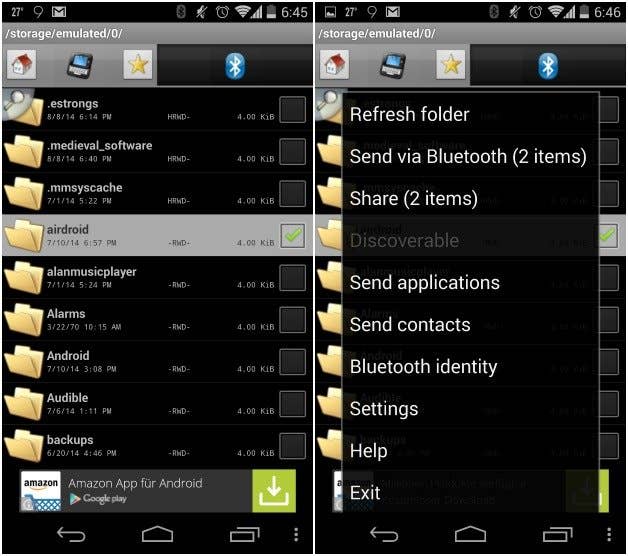The height and width of the screenshot is (556, 628).
Task: Open the Audible folder icon, left screen
Action: 24,403
